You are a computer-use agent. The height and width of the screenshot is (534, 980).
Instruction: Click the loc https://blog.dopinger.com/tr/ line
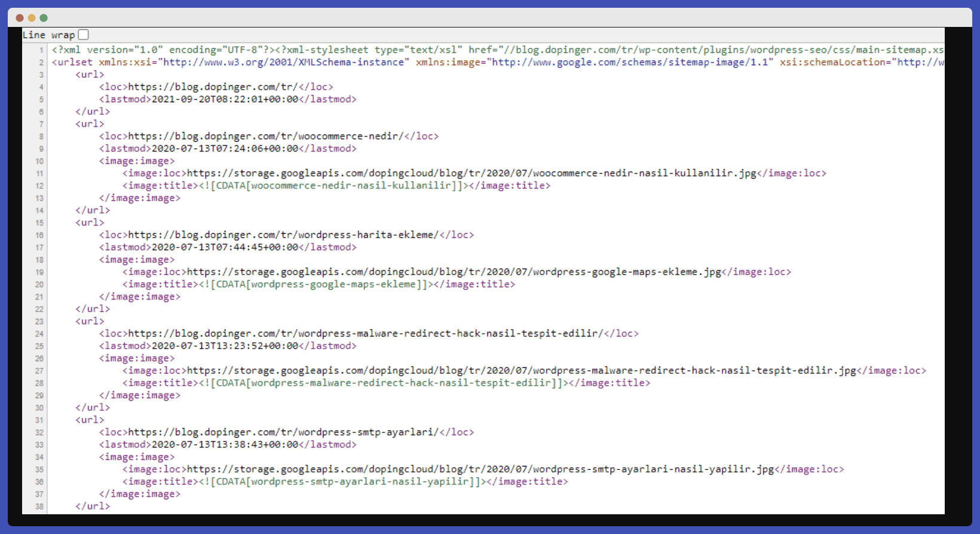[x=216, y=87]
